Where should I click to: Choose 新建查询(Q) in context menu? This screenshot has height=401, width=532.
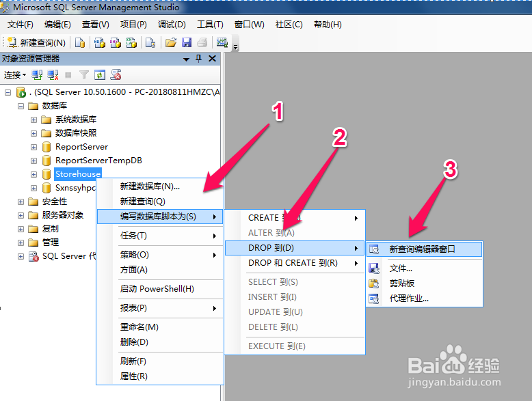click(160, 202)
